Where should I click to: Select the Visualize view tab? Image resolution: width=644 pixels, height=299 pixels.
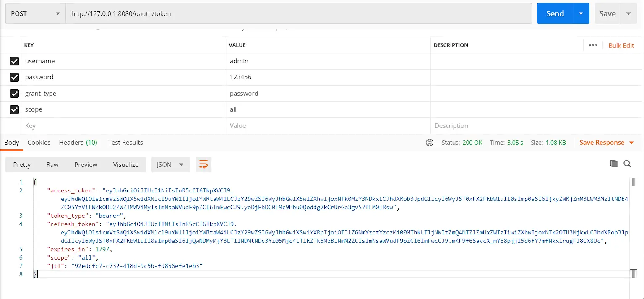click(x=126, y=164)
